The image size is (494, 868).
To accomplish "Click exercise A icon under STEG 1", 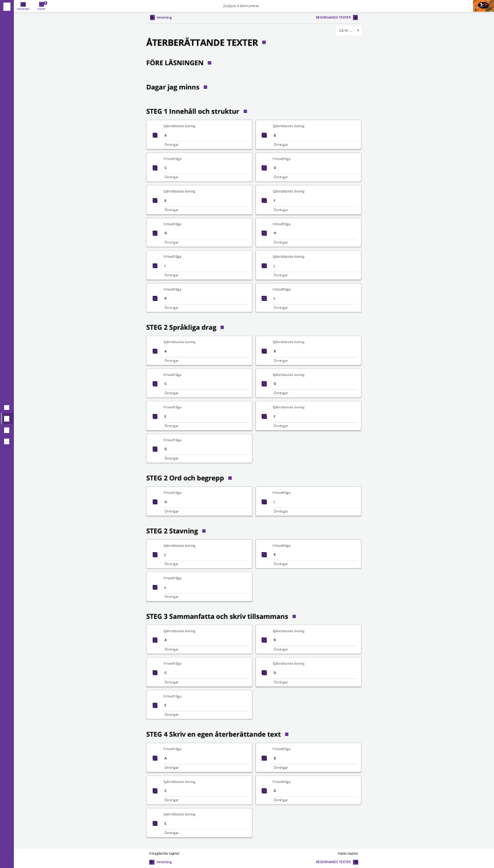I will tap(155, 135).
